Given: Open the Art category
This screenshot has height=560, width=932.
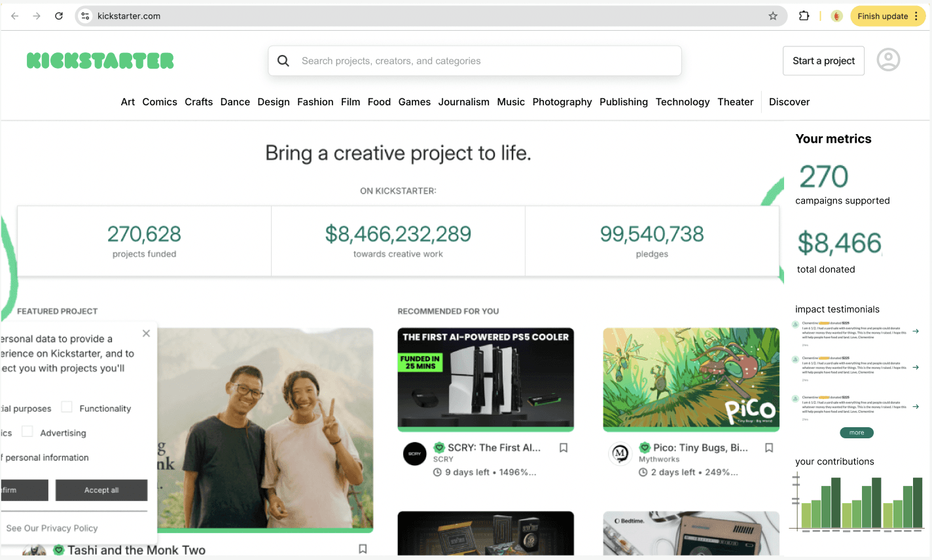Looking at the screenshot, I should (128, 102).
